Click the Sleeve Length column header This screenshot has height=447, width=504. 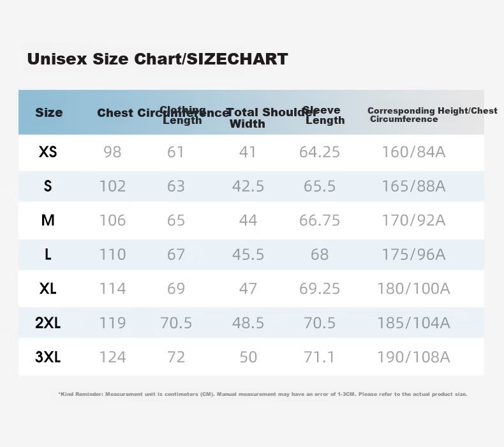[x=323, y=115]
